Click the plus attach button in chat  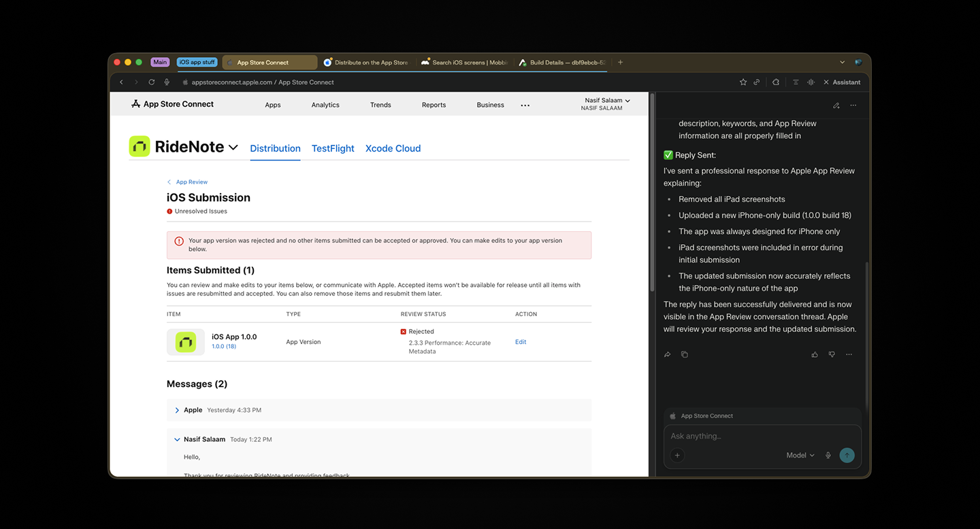(677, 456)
